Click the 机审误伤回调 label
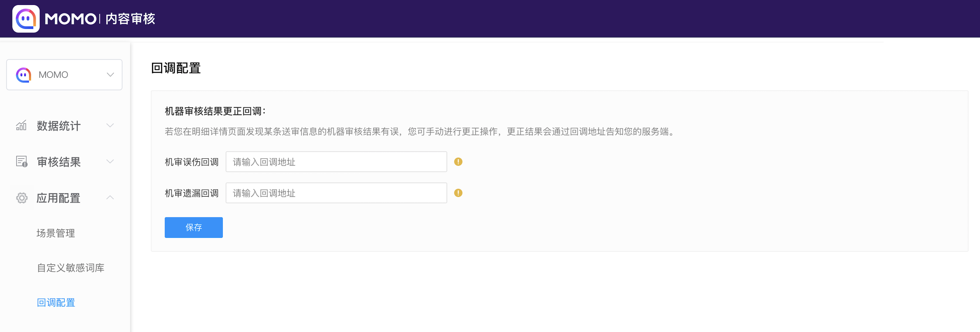Screen dimensions: 980x332 191,162
